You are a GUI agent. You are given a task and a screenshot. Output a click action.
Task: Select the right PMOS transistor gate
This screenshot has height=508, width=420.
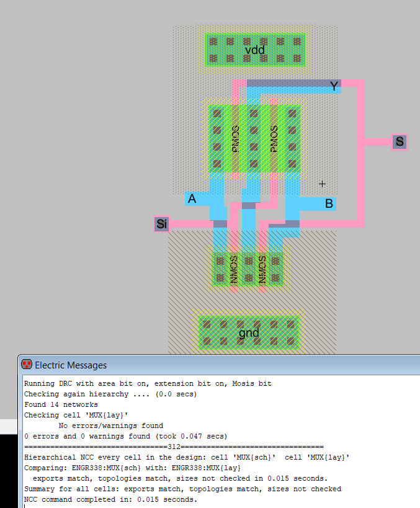pos(274,140)
